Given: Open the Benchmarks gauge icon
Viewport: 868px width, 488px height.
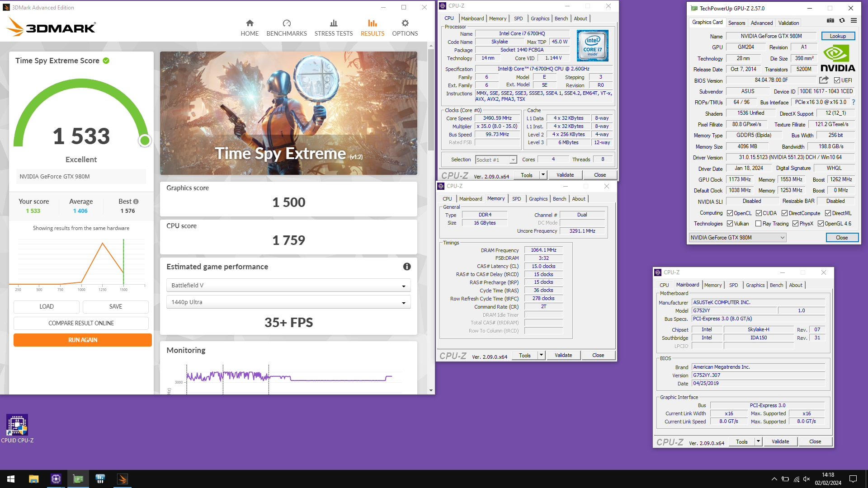Looking at the screenshot, I should click(287, 23).
